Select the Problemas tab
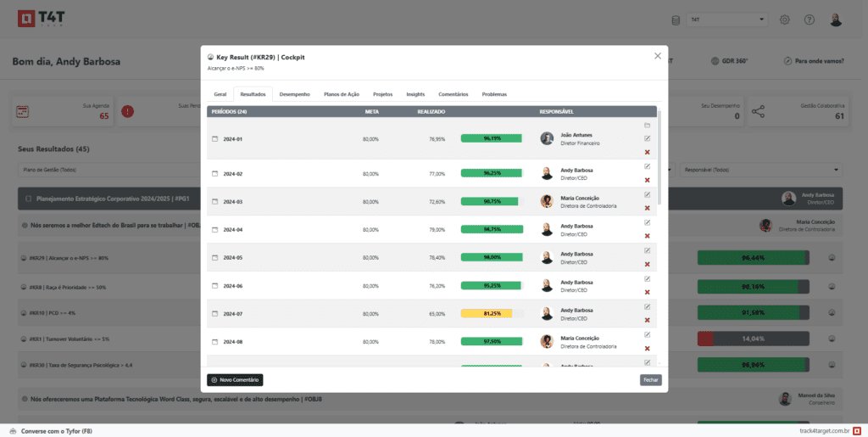868x437 pixels. coord(494,94)
